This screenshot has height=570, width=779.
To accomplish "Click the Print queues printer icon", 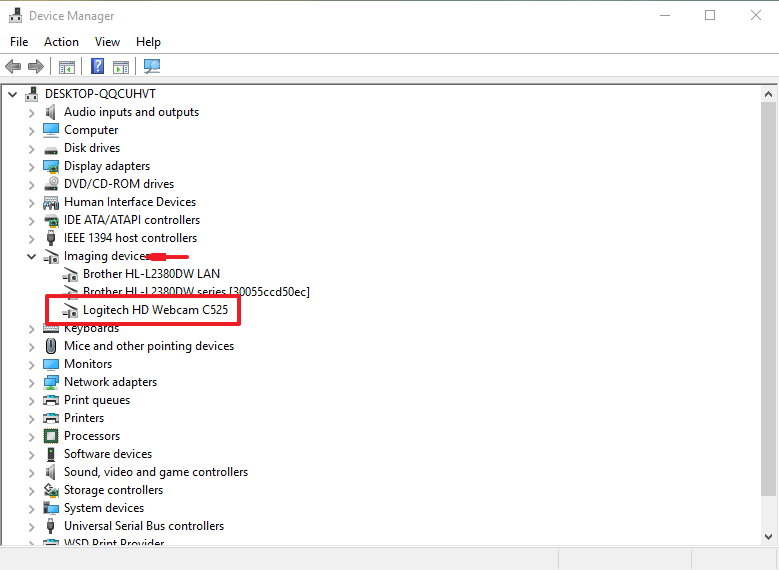I will [51, 400].
